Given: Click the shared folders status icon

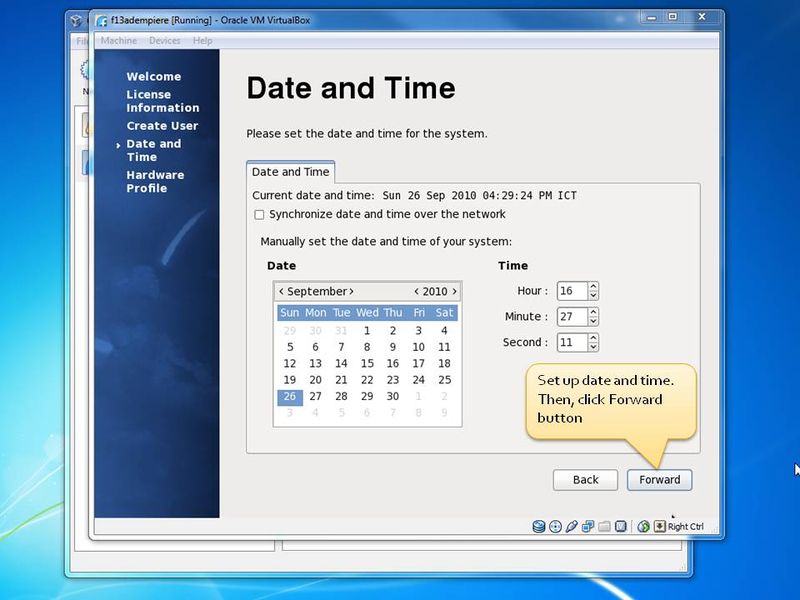Looking at the screenshot, I should coord(604,526).
